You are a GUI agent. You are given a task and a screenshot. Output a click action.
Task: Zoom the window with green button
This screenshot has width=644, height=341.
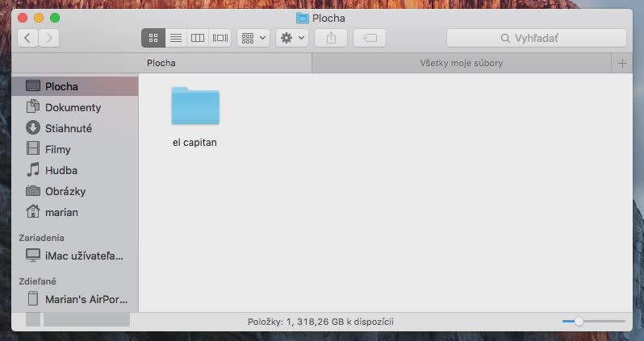click(55, 18)
